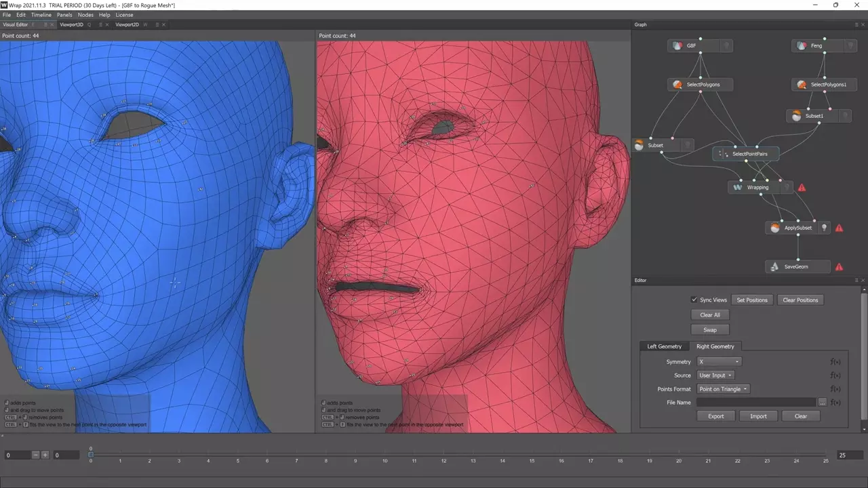868x488 pixels.
Task: Click the SaveGeom node icon
Action: click(775, 267)
